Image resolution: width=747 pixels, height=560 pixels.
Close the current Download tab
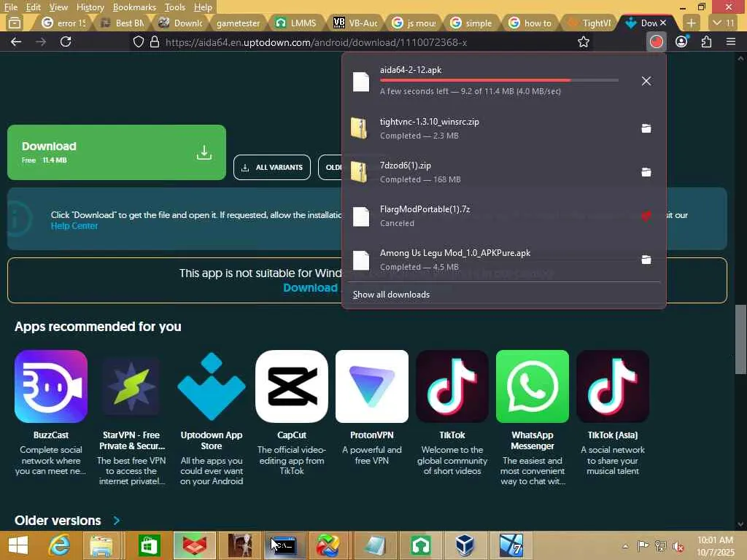click(663, 23)
